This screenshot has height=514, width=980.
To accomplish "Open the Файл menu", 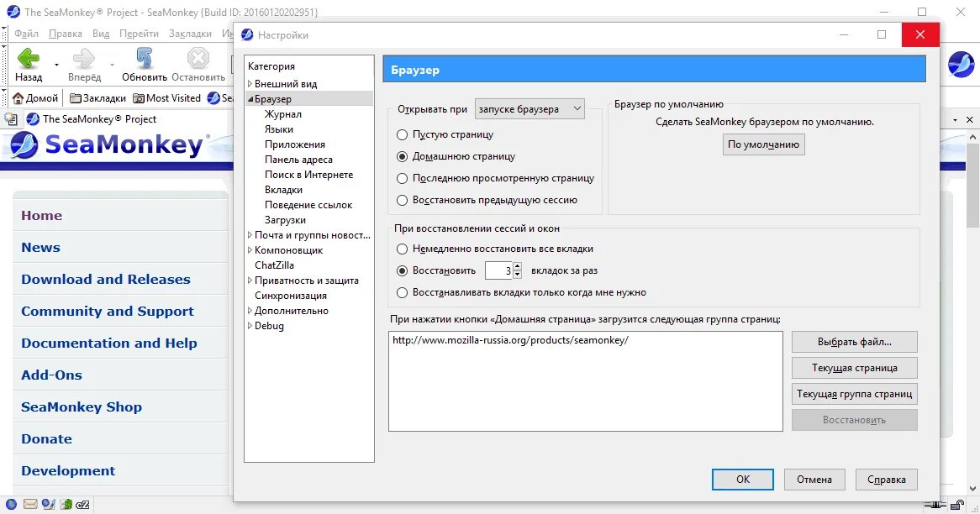I will tap(26, 33).
